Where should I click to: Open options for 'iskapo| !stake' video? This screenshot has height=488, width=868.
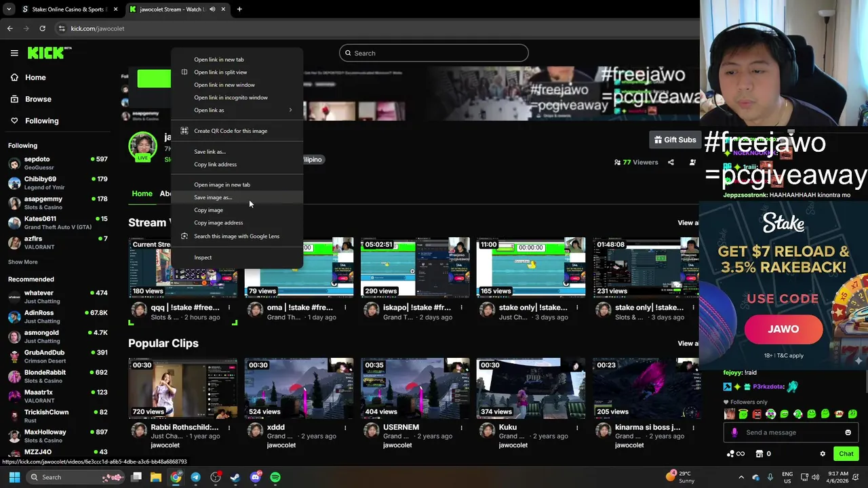click(461, 308)
